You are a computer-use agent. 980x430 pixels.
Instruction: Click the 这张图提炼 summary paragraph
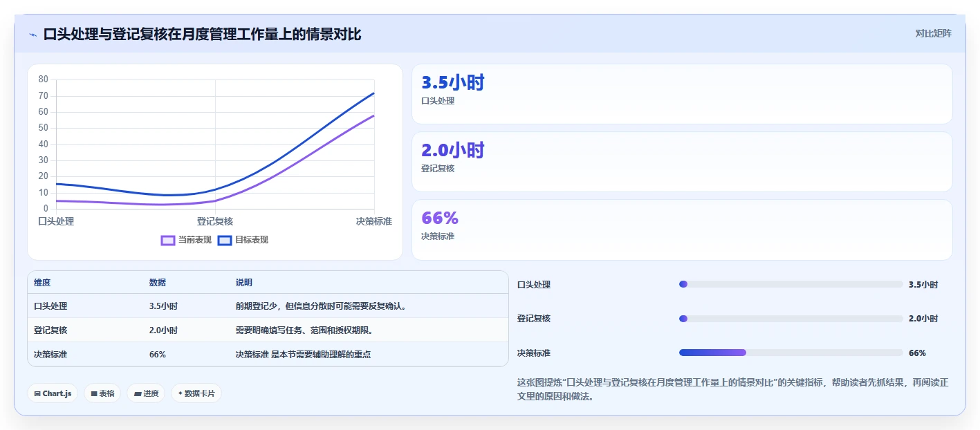733,390
